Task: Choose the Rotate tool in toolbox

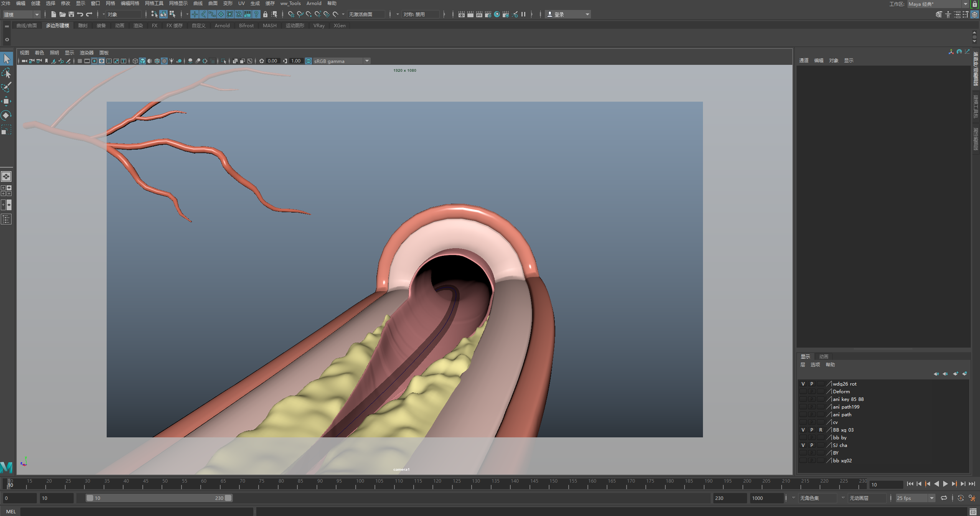Action: tap(7, 115)
